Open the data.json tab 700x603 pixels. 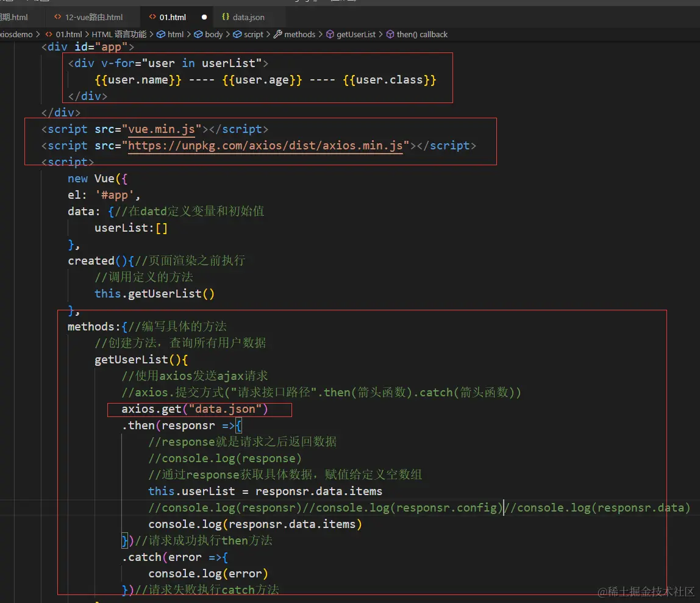[x=249, y=17]
